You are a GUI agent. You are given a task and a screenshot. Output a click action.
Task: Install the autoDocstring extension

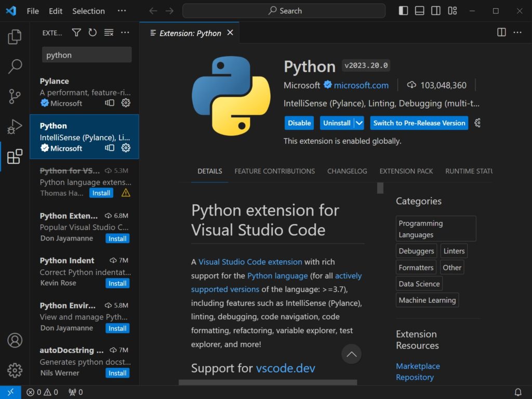point(117,373)
